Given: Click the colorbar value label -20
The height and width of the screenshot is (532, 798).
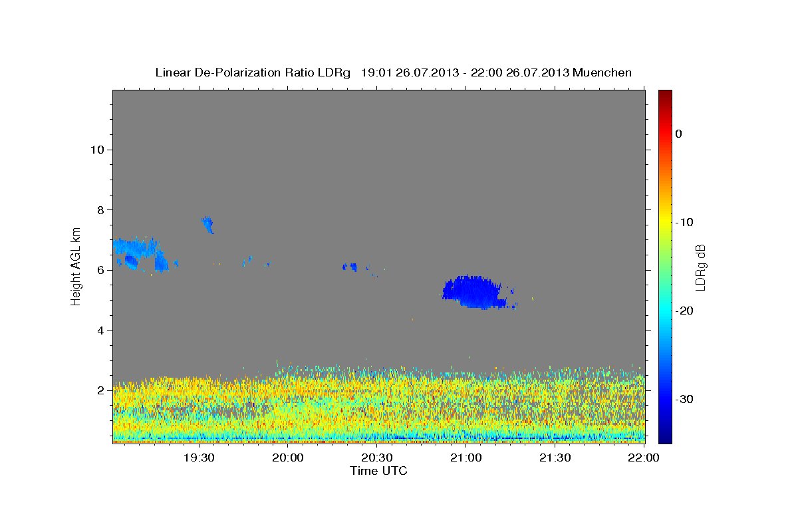Looking at the screenshot, I should pos(684,311).
